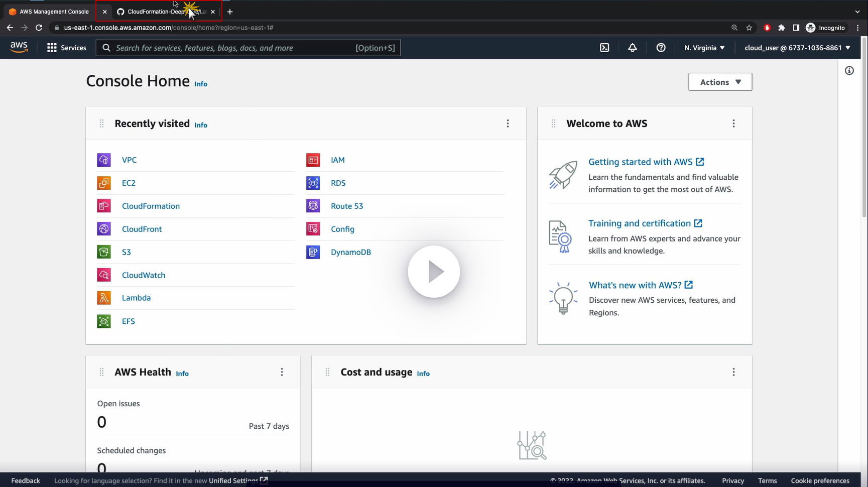Viewport: 868px width, 487px height.
Task: Open the VPC service icon
Action: (104, 160)
